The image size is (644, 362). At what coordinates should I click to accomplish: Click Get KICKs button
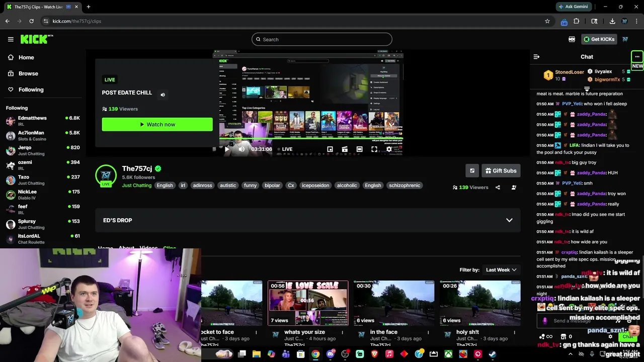599,39
